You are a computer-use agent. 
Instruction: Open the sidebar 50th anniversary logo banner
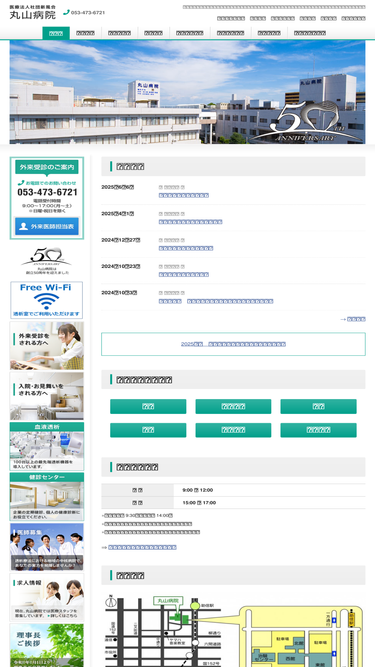click(47, 260)
